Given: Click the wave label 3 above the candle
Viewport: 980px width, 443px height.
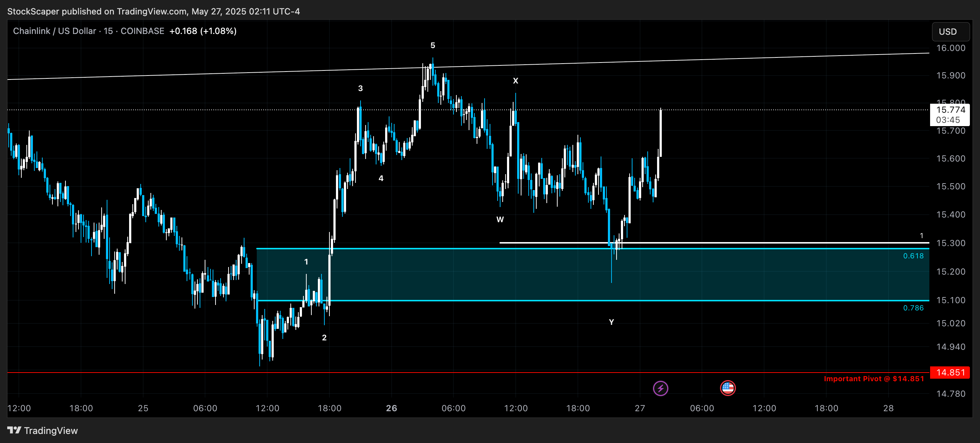Looking at the screenshot, I should pos(360,88).
